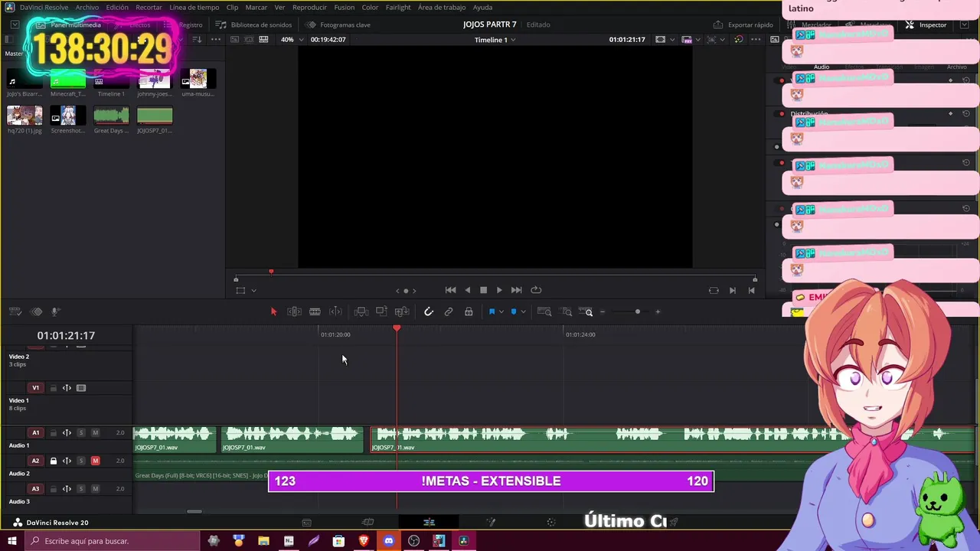Solo the Audio 3 track
Image resolution: width=980 pixels, height=551 pixels.
coord(81,488)
